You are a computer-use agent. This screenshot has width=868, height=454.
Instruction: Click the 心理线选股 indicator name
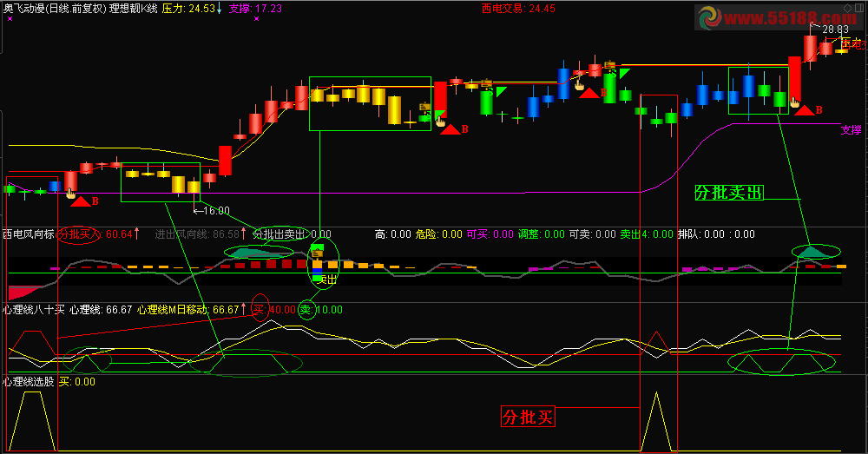(x=29, y=381)
